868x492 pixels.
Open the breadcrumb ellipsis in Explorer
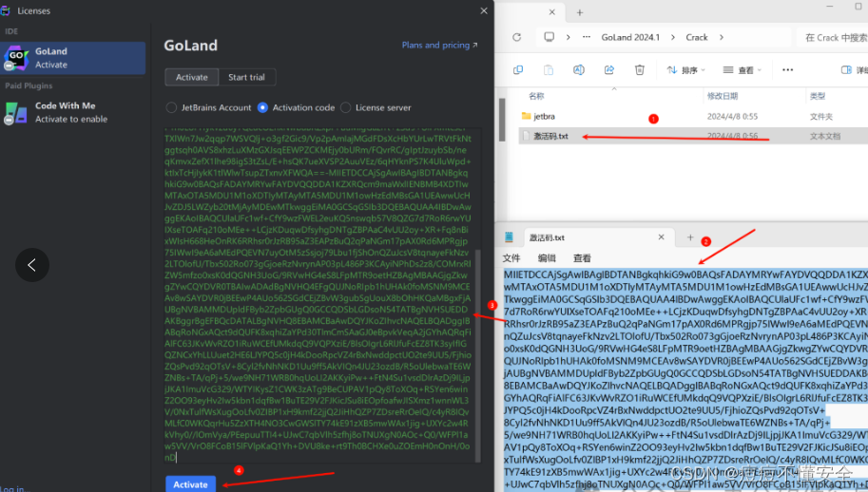click(x=587, y=37)
